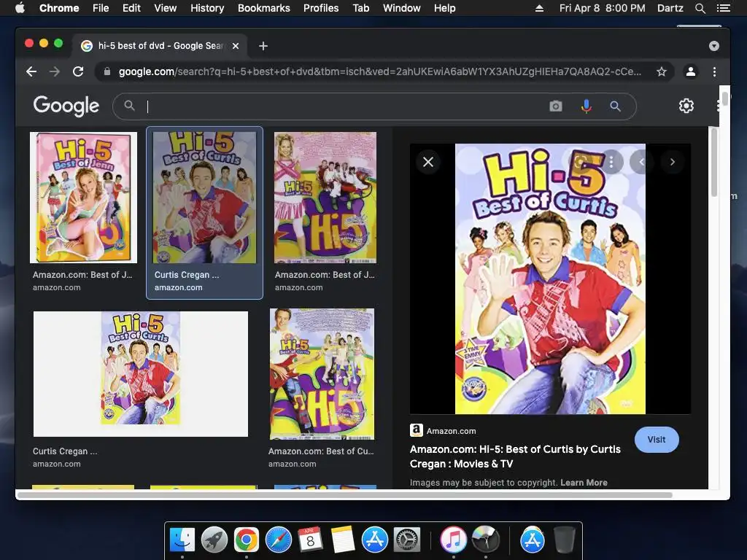Click the date and time in menu bar
747x560 pixels.
tap(602, 8)
